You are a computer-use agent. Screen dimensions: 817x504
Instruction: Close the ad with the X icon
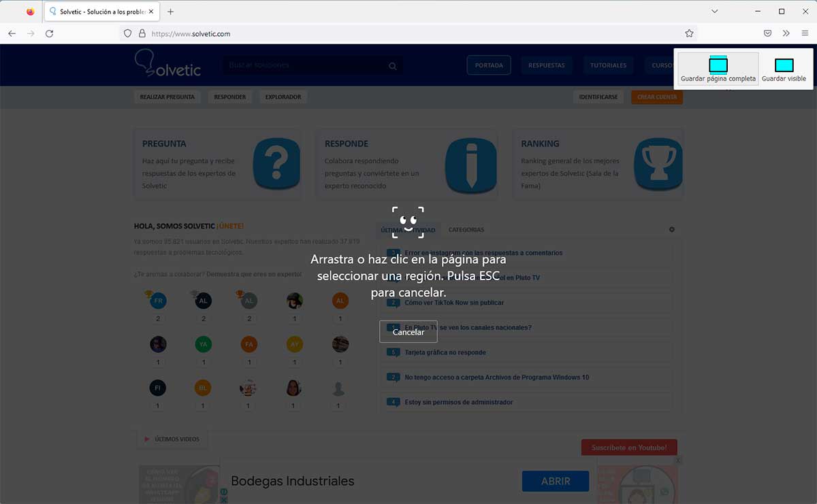tap(677, 460)
